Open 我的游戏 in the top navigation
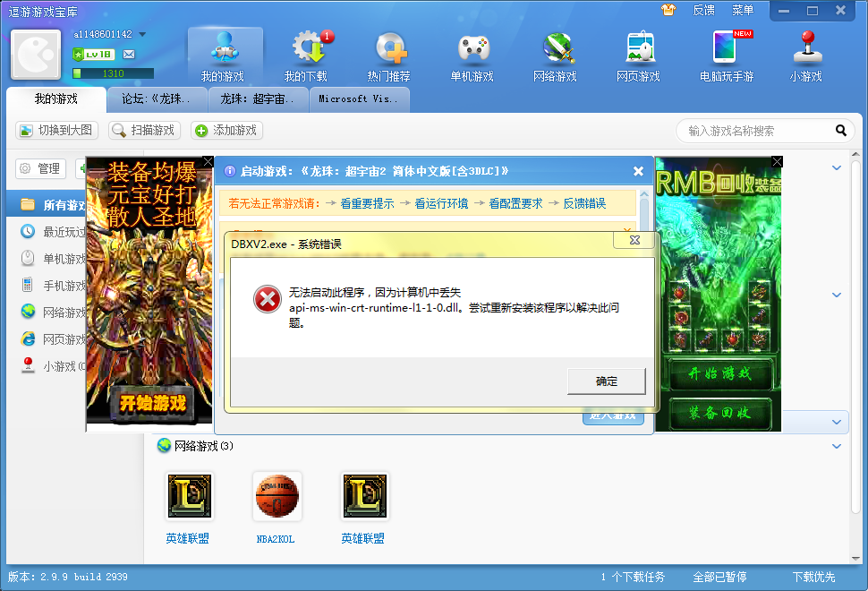 coord(225,56)
